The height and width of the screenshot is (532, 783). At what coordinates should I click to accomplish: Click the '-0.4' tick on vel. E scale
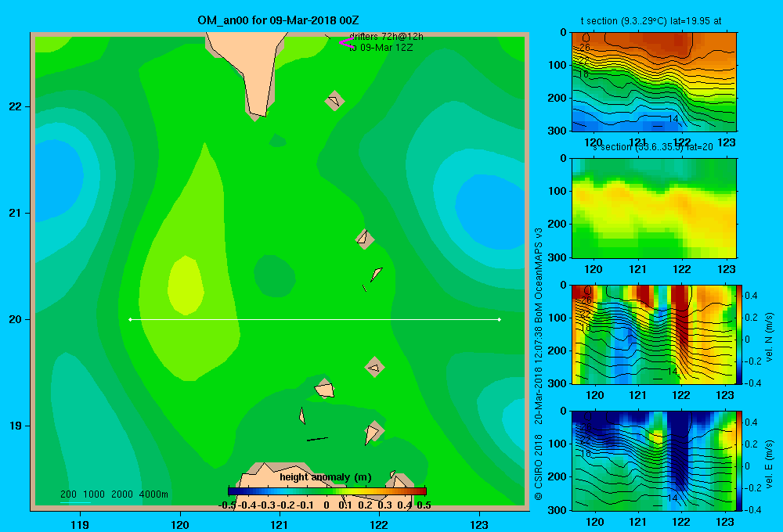(x=752, y=509)
